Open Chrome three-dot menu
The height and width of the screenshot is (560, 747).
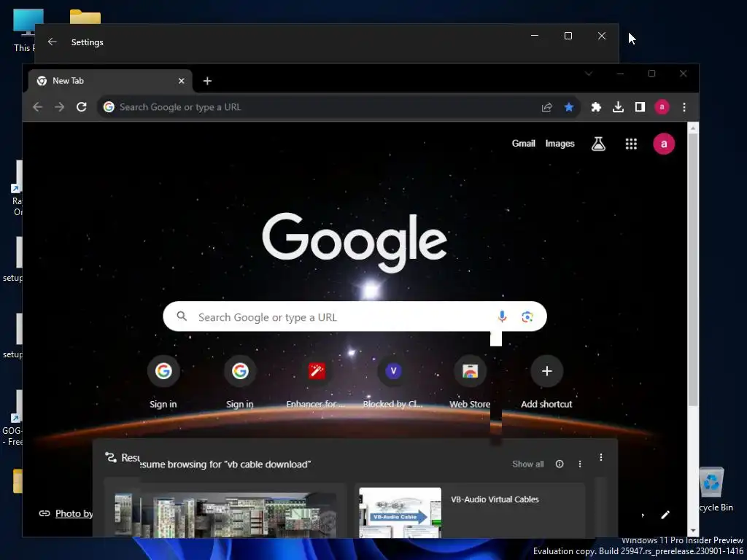tap(684, 107)
